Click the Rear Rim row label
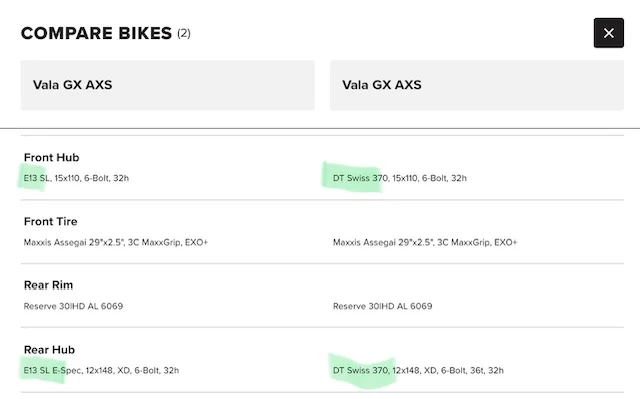The width and height of the screenshot is (640, 399). coord(49,285)
